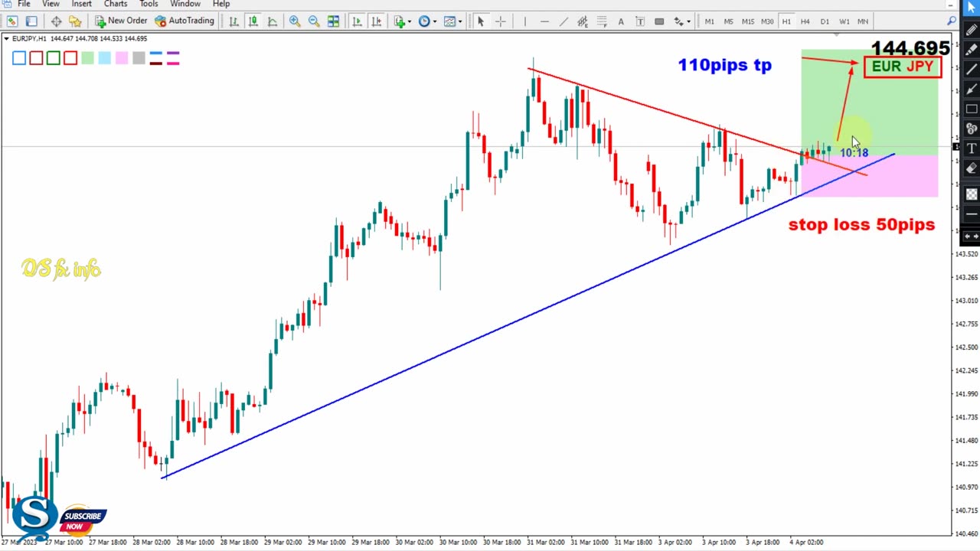This screenshot has width=980, height=551.
Task: Toggle the Terminal window icon
Action: [x=31, y=21]
